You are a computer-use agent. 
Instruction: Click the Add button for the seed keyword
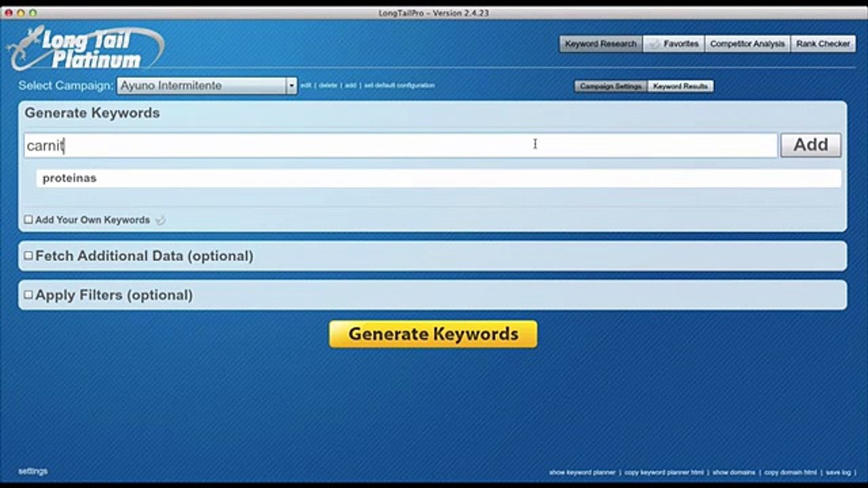click(810, 145)
